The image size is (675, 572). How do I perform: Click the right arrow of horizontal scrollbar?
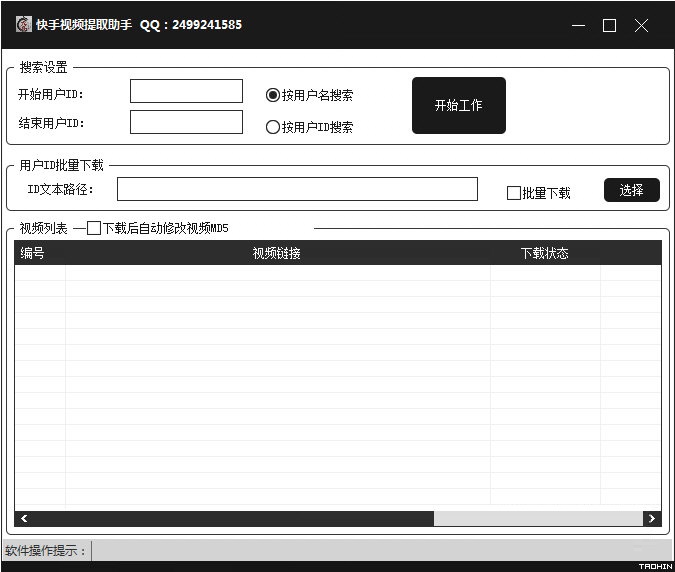(x=652, y=519)
